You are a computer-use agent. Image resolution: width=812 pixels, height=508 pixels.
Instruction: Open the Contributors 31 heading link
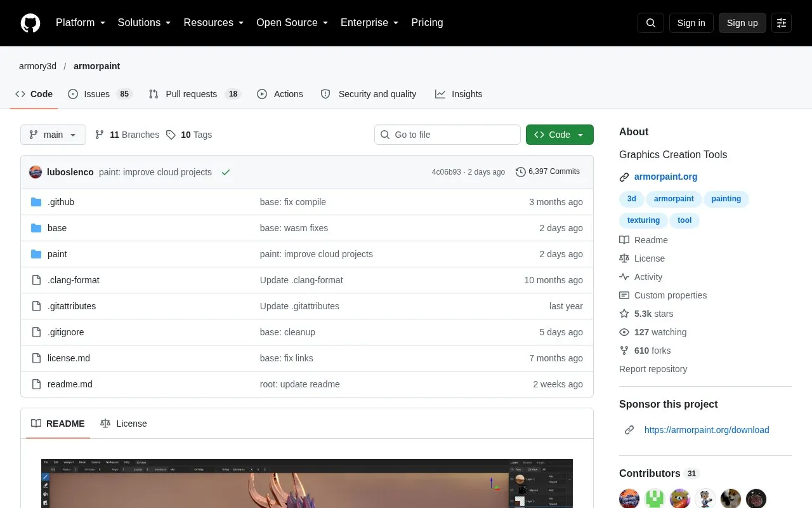click(x=658, y=473)
